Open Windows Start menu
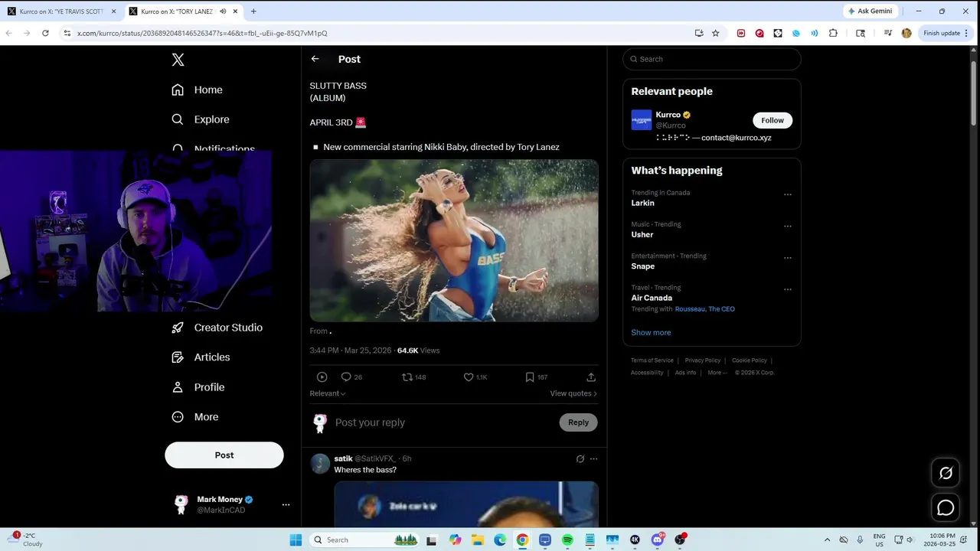 point(296,540)
